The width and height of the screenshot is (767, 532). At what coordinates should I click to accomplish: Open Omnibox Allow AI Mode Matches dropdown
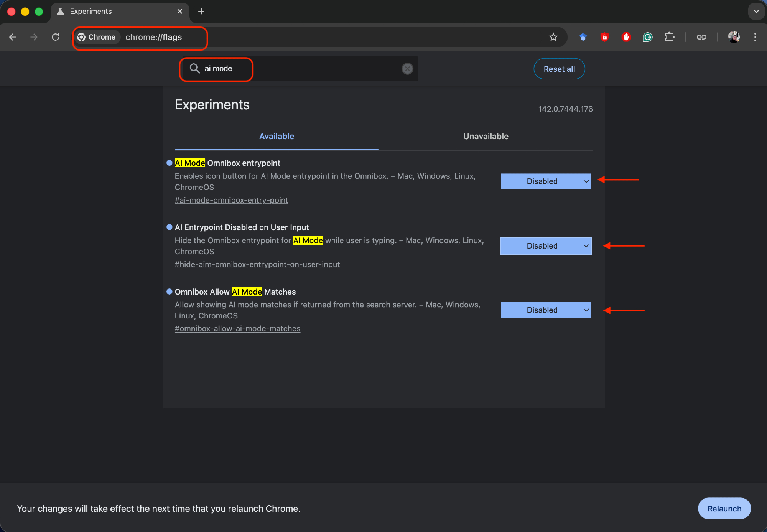pyautogui.click(x=545, y=310)
